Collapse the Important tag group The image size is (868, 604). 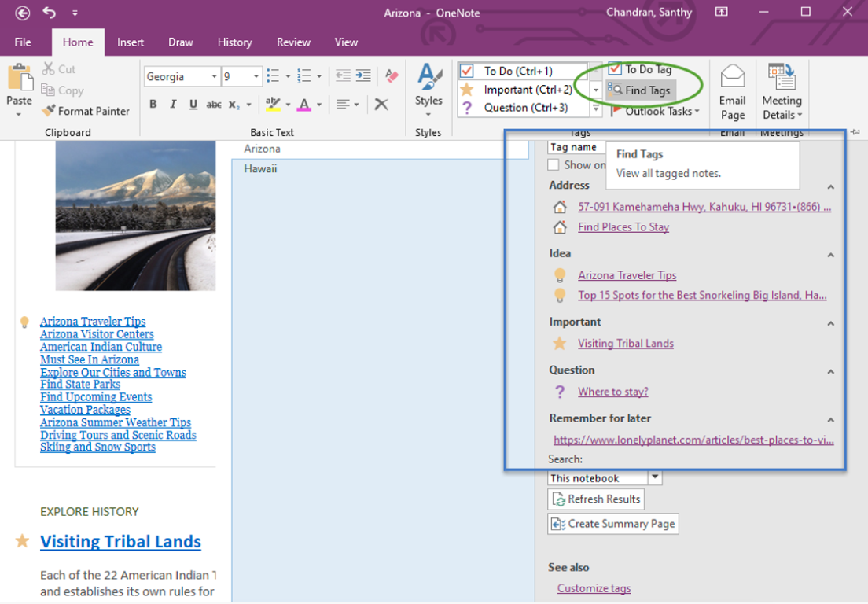click(x=831, y=323)
